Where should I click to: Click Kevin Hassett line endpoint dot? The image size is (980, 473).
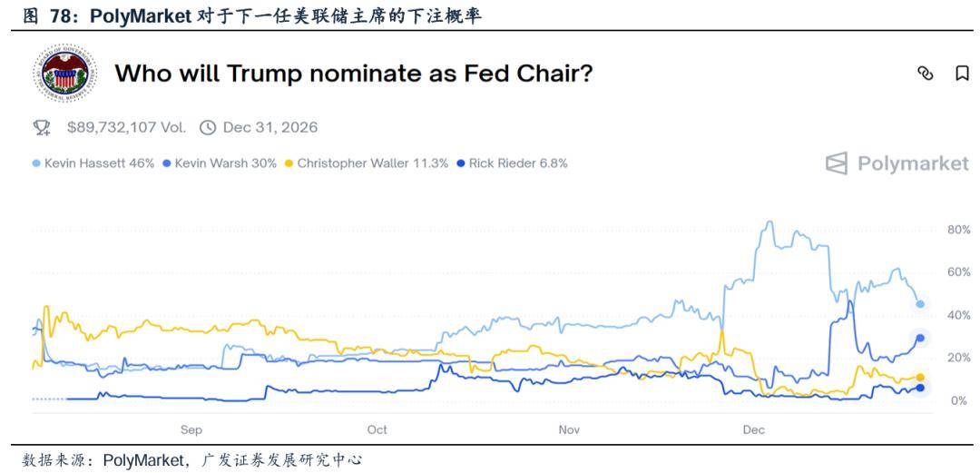click(920, 304)
